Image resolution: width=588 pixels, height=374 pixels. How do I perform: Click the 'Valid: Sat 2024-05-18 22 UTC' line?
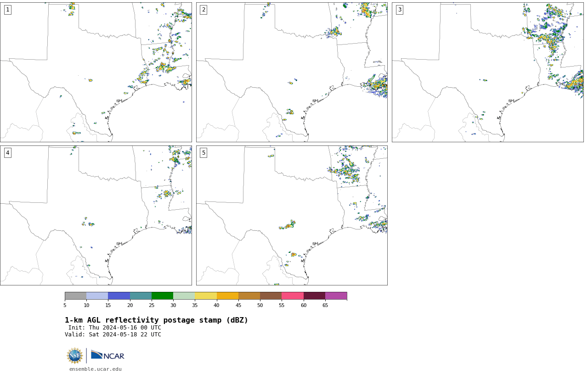click(x=113, y=335)
